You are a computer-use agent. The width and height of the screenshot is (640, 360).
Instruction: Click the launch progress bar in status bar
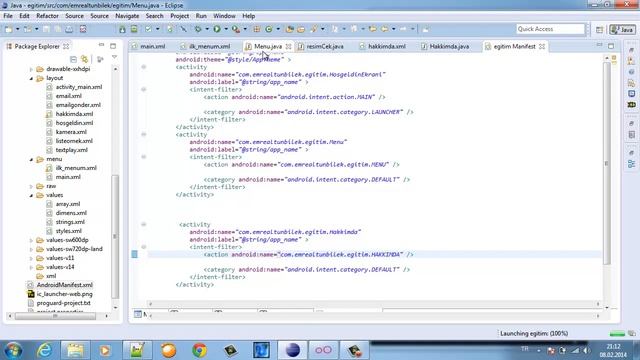pyautogui.click(x=617, y=333)
